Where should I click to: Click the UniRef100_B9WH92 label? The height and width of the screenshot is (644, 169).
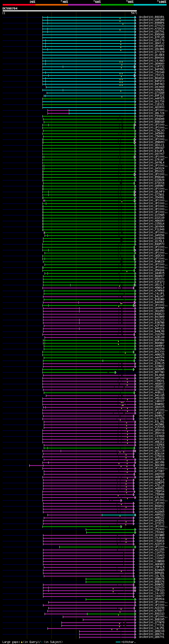click(152, 404)
